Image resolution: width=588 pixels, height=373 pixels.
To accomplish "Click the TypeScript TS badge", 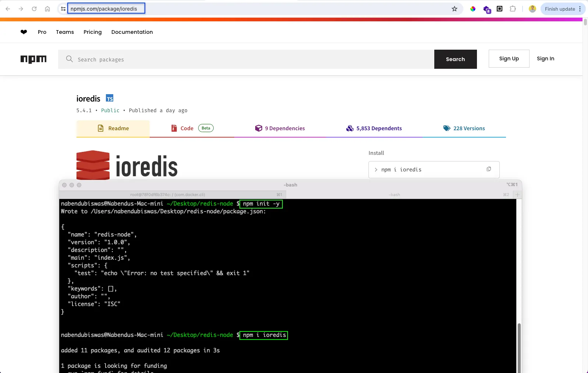I will 110,98.
